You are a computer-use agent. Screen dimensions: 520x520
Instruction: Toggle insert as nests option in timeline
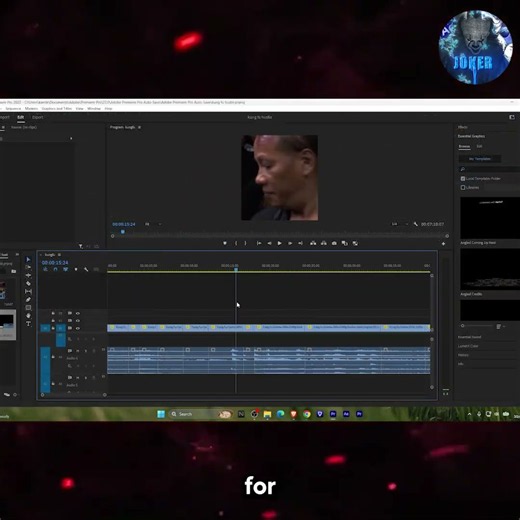click(45, 269)
